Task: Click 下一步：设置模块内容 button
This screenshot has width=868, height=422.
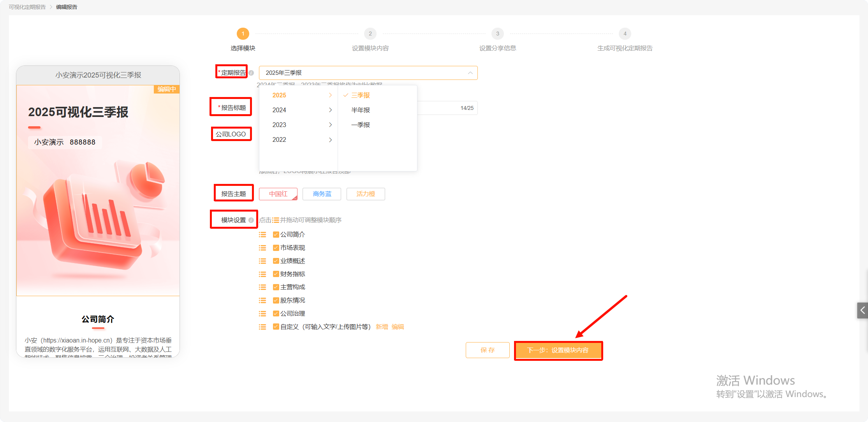Action: [558, 350]
